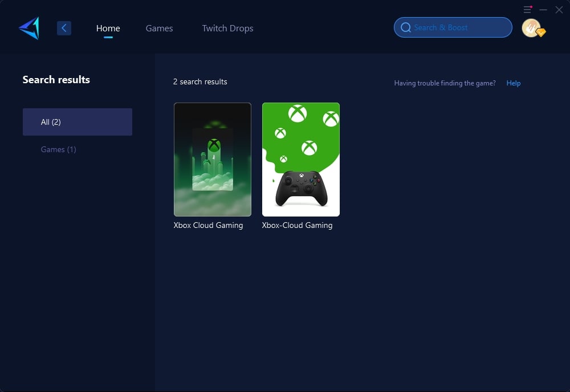This screenshot has width=570, height=392.
Task: Open the Xbox Cloud Gaming dark-cover thumbnail
Action: 212,160
